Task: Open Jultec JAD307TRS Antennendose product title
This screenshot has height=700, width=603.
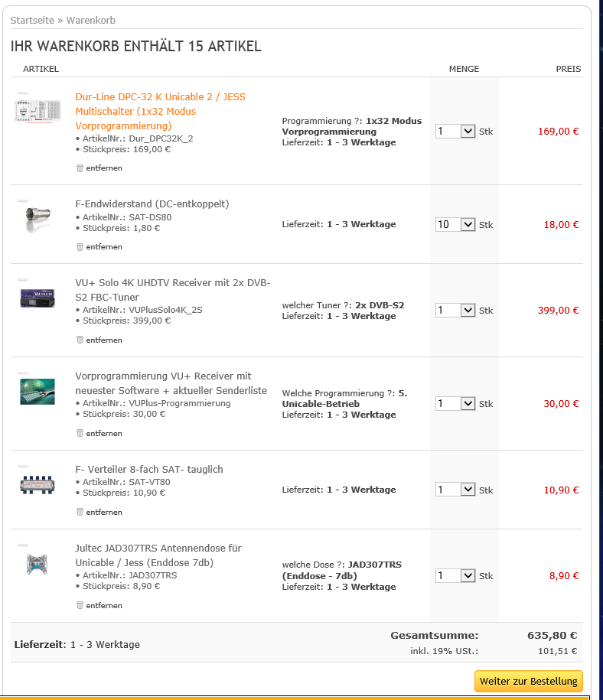Action: 158,555
